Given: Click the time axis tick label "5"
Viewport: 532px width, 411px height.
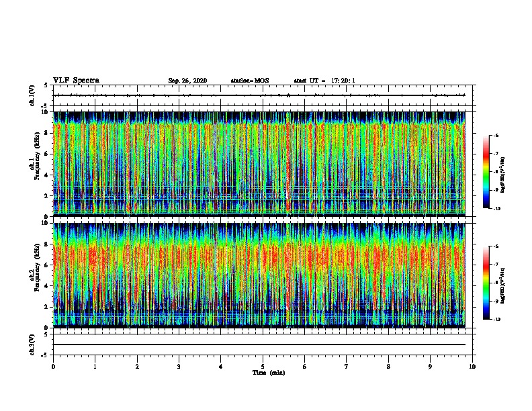Looking at the screenshot, I should (263, 367).
